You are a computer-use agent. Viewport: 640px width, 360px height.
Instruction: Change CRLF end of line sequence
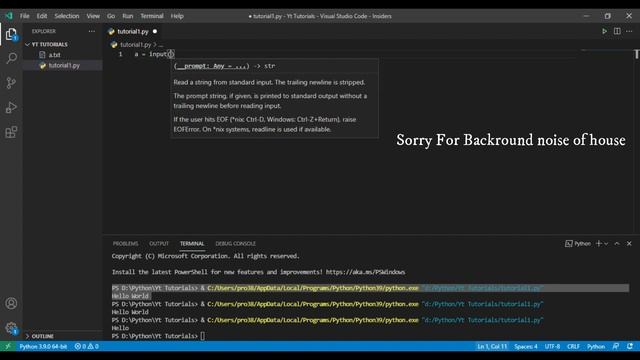573,347
